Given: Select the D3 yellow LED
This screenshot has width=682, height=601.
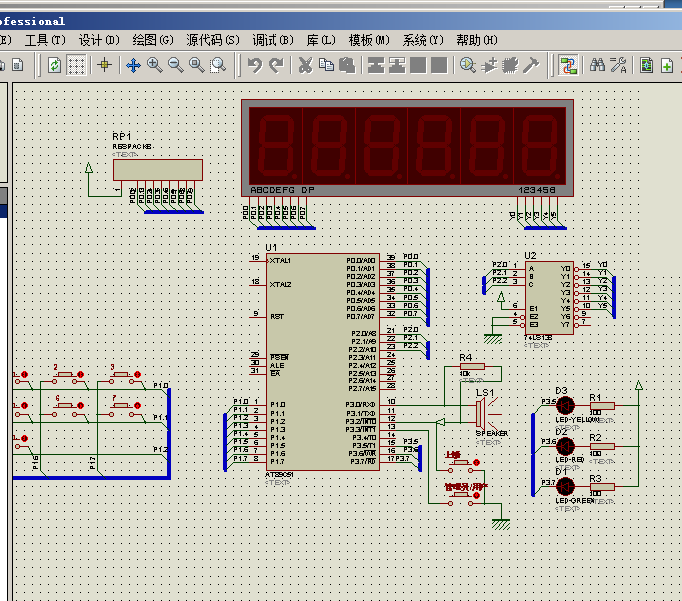Looking at the screenshot, I should point(565,405).
